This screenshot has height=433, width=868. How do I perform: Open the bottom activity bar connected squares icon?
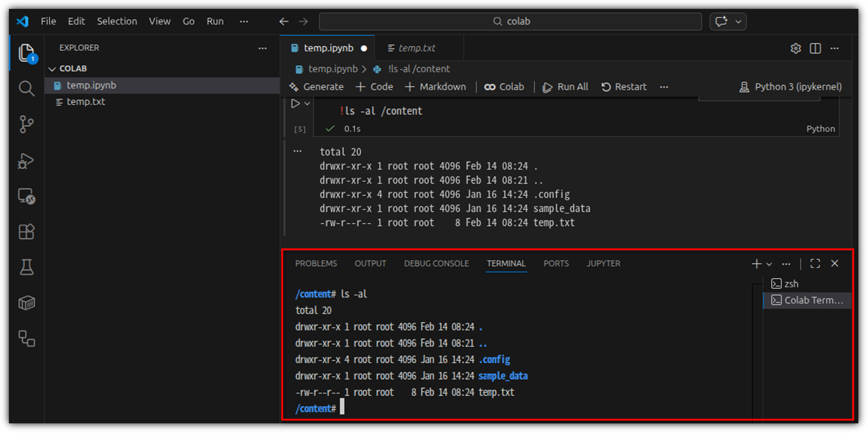[x=27, y=339]
